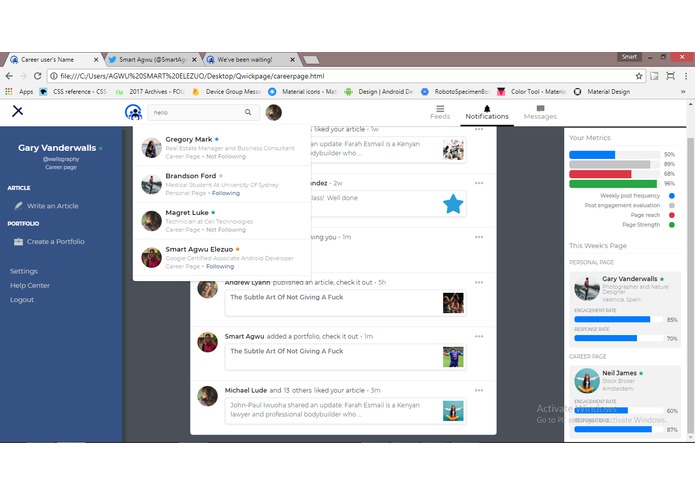Select Gregory Mark from search results

(x=222, y=148)
